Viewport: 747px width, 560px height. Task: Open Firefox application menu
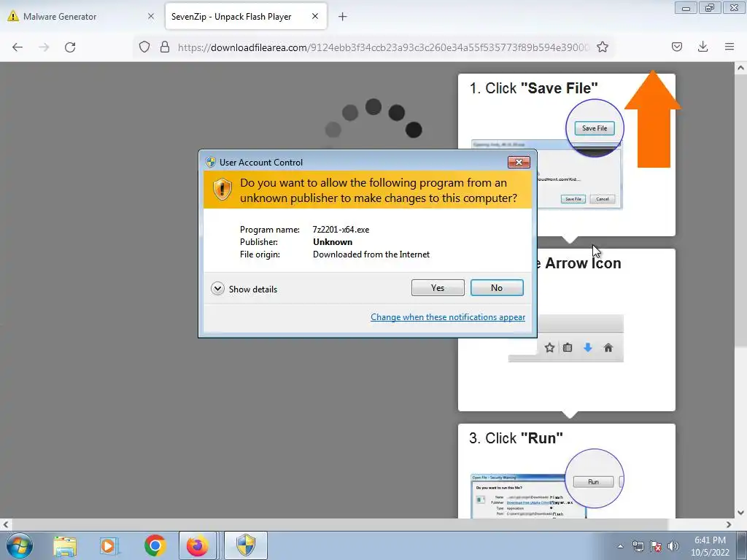pyautogui.click(x=729, y=47)
